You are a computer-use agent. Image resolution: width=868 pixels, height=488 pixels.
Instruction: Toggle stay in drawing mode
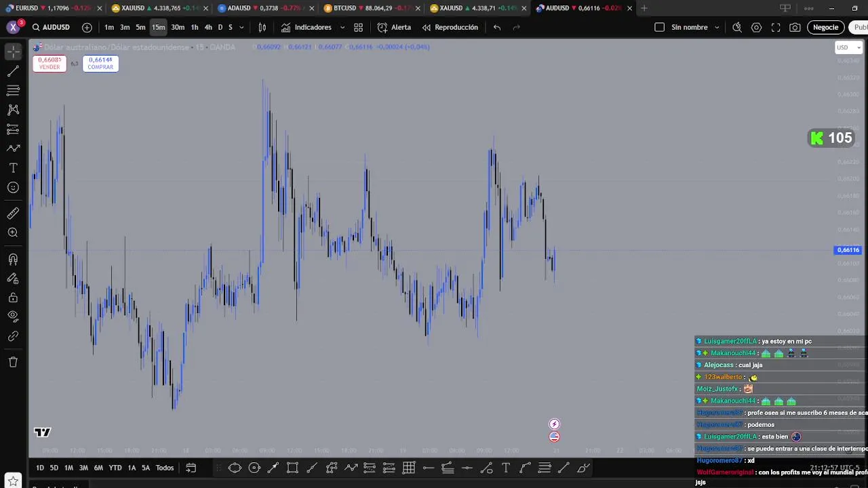pyautogui.click(x=13, y=278)
